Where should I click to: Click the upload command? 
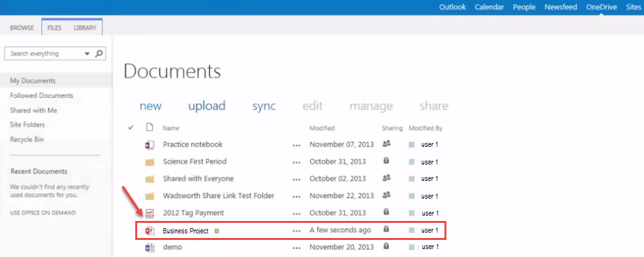coord(207,106)
